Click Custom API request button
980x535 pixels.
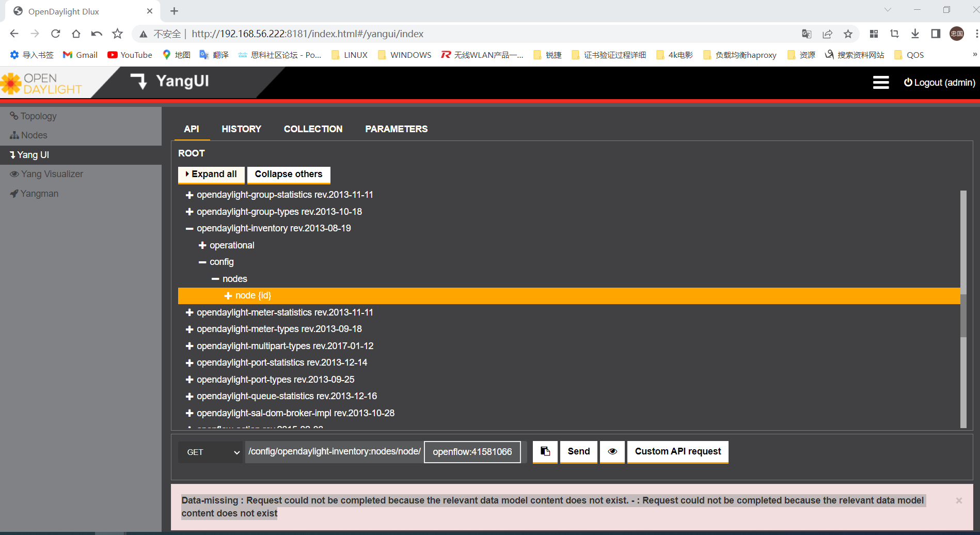(678, 452)
